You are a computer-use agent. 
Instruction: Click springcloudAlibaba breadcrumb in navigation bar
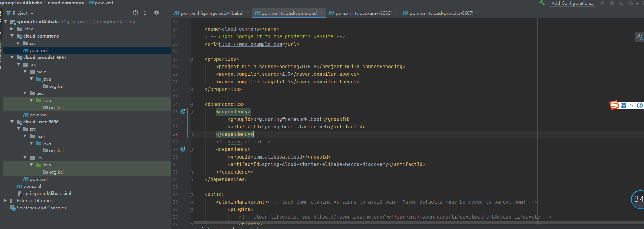[x=21, y=3]
